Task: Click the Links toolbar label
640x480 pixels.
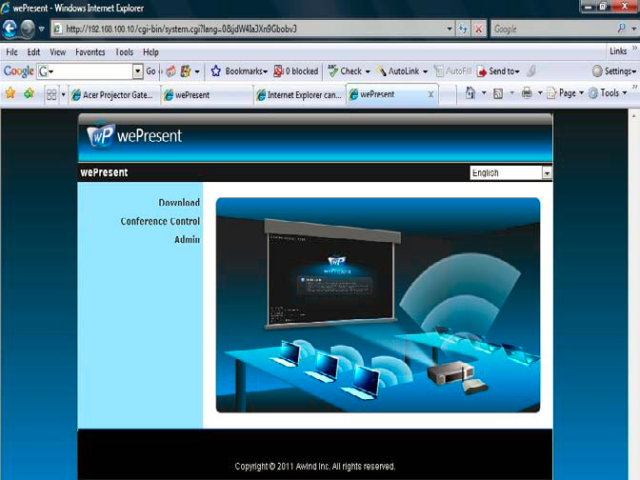Action: [x=618, y=51]
